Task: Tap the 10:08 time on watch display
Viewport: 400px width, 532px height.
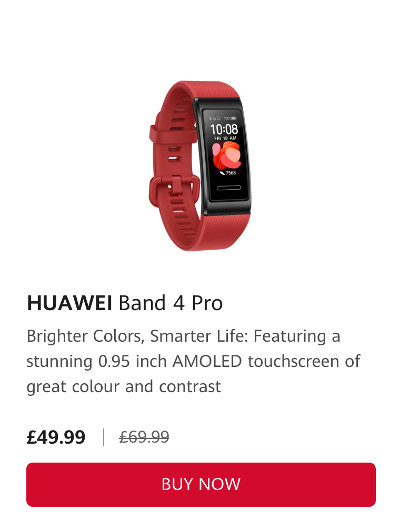Action: pyautogui.click(x=224, y=129)
